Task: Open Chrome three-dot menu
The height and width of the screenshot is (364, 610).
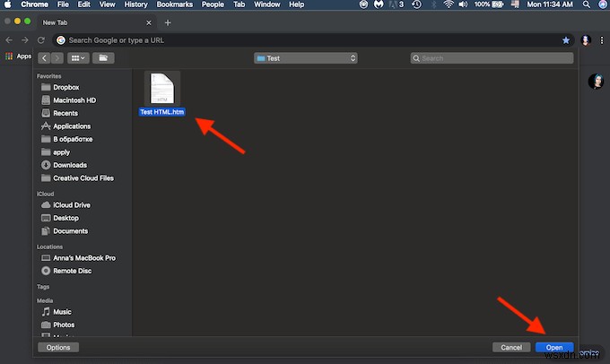Action: coord(601,40)
